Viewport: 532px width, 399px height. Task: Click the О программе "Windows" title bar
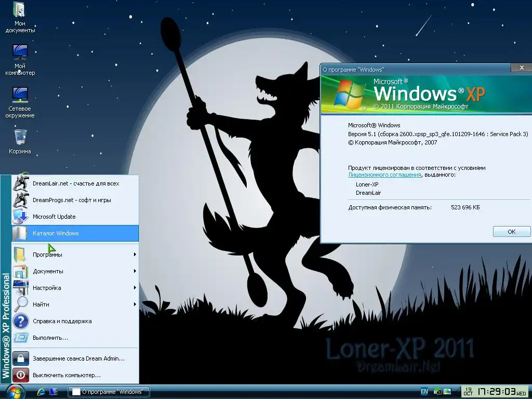(x=416, y=70)
